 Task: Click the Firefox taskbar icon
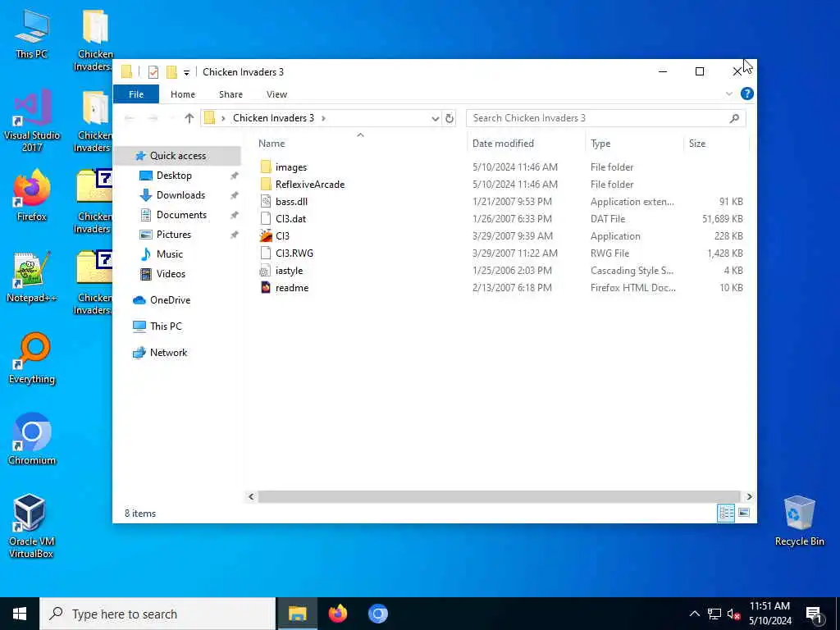click(337, 614)
